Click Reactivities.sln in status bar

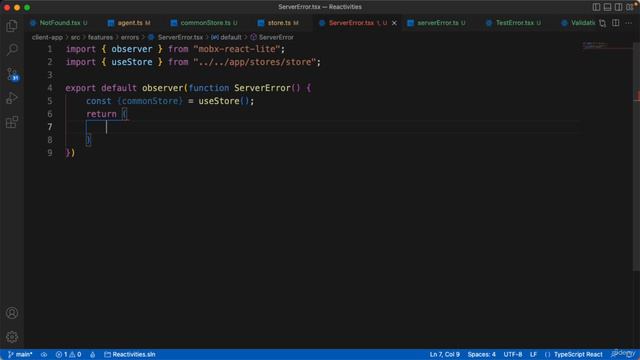[x=129, y=354]
